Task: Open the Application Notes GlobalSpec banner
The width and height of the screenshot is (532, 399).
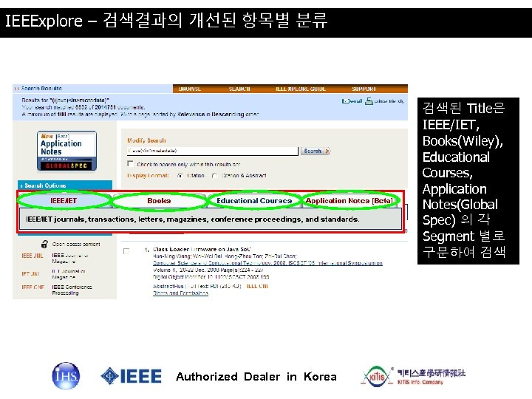Action: [66, 151]
